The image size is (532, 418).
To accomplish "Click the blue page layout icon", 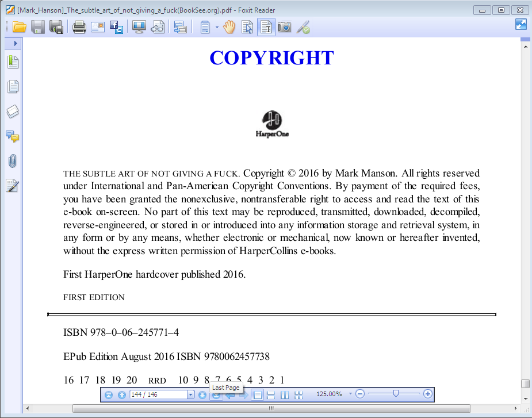I will (x=205, y=27).
